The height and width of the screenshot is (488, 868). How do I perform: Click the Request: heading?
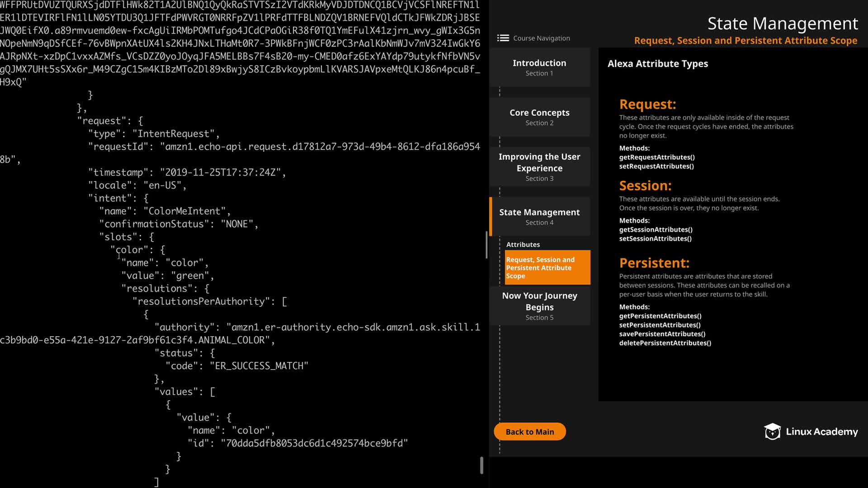647,104
